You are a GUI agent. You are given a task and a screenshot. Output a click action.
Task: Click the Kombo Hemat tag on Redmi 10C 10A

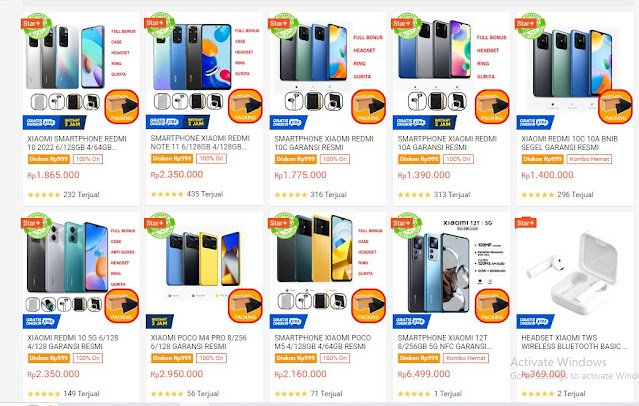pos(589,159)
